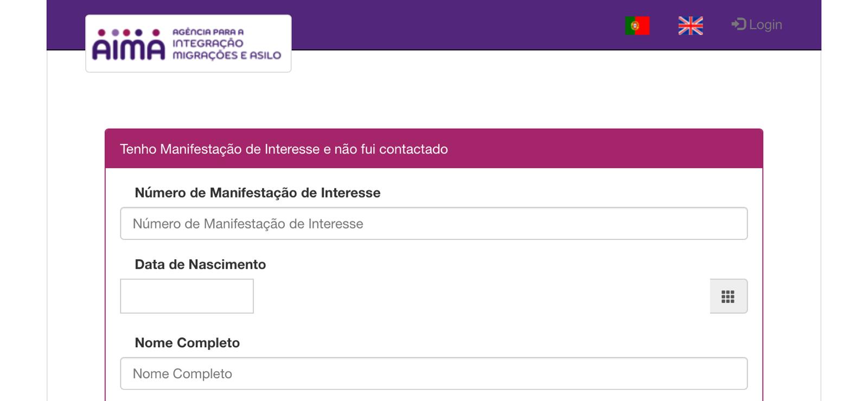Screen dimensions: 868x401
Task: Click the Data de Nascimento date box
Action: pyautogui.click(x=187, y=296)
